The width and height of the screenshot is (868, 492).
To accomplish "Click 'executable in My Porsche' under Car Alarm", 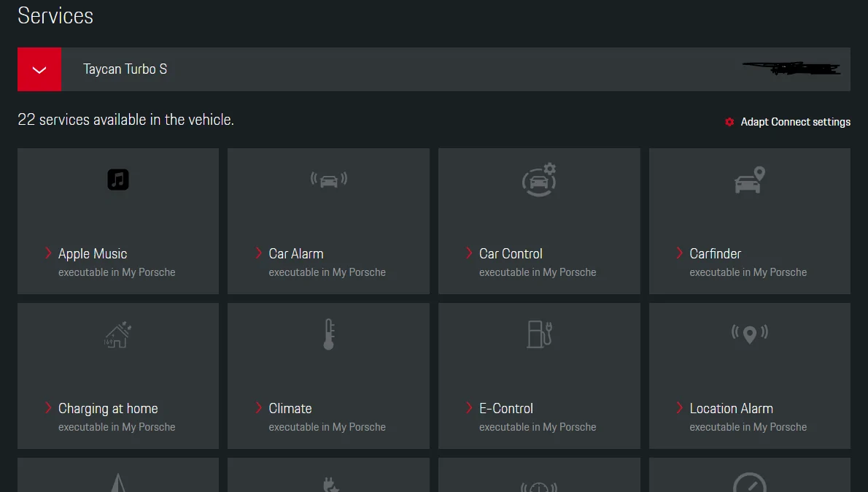I will click(328, 272).
